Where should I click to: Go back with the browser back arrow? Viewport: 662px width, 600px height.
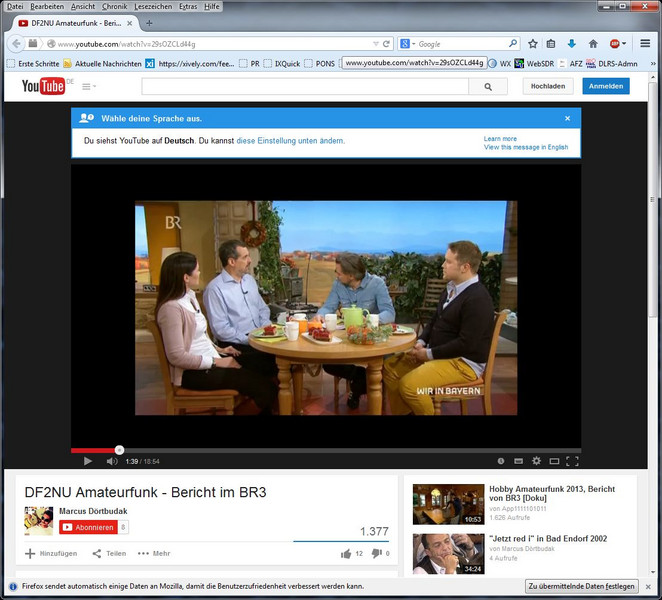click(x=16, y=44)
